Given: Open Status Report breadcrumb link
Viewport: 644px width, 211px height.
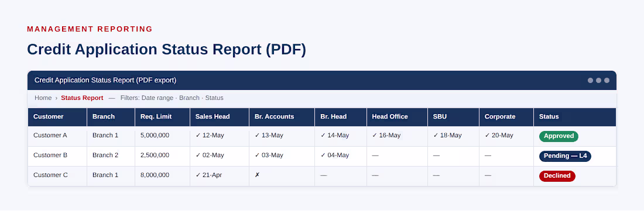Looking at the screenshot, I should click(x=82, y=98).
